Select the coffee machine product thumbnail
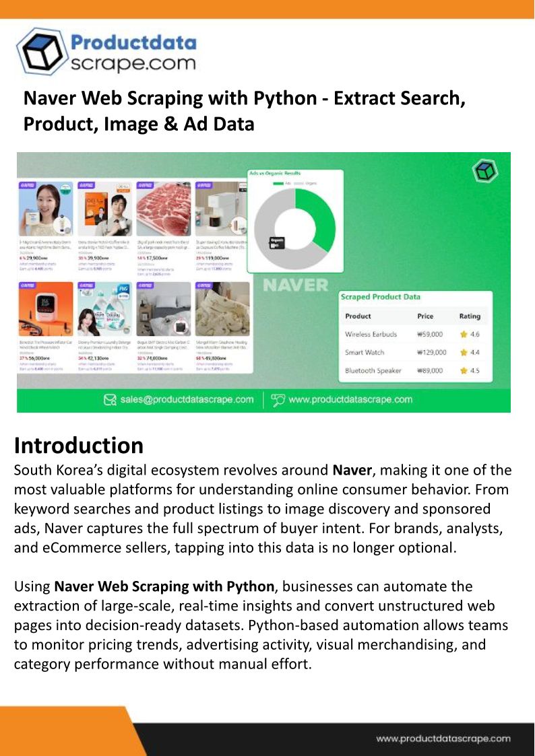The width and height of the screenshot is (535, 756). [x=222, y=209]
